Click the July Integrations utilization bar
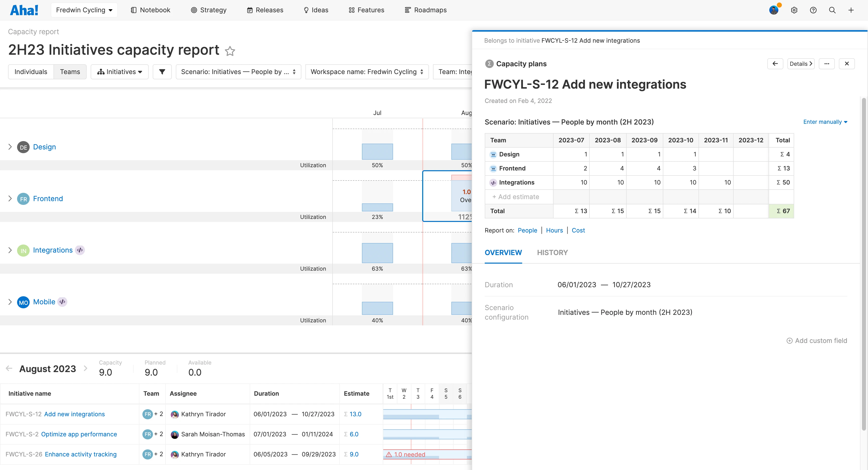The width and height of the screenshot is (868, 470). [377, 253]
